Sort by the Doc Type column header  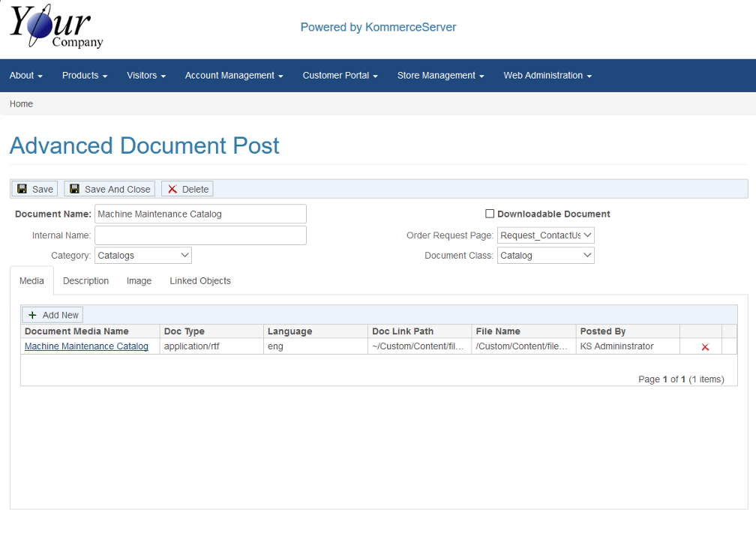(184, 331)
